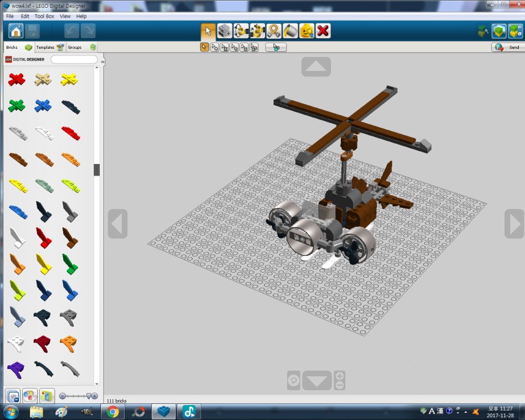The height and width of the screenshot is (420, 525).
Task: Click the brick thumbnail size slider
Action: [78, 396]
